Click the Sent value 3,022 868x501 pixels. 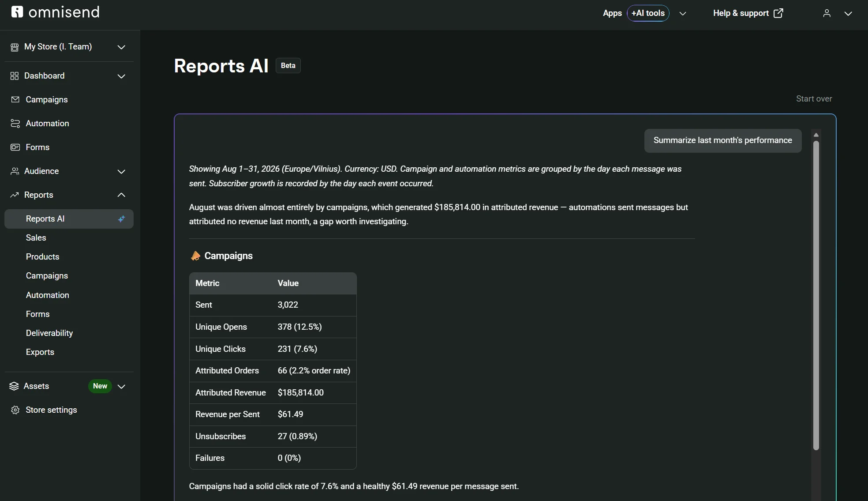click(x=288, y=305)
